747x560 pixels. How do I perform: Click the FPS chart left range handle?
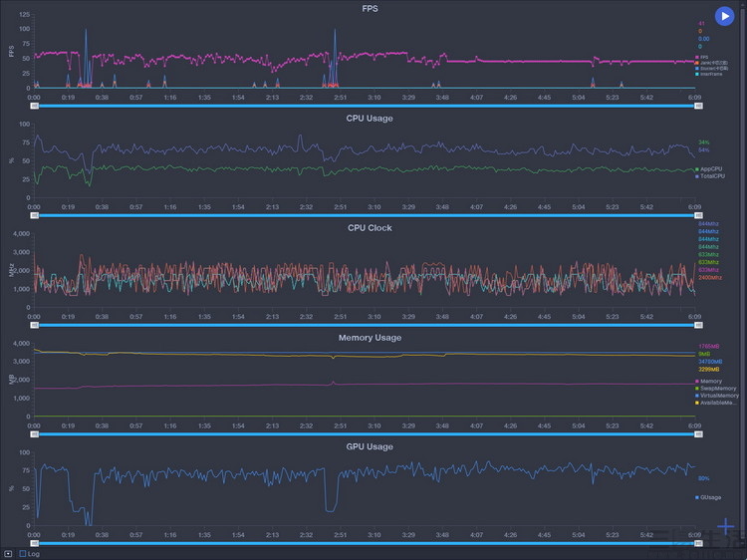coord(34,104)
